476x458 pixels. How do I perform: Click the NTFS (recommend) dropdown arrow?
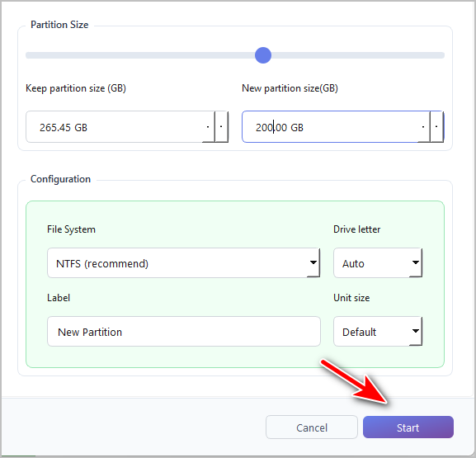[x=313, y=262]
